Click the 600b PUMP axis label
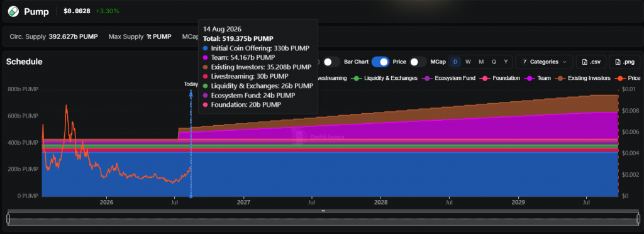Image resolution: width=644 pixels, height=234 pixels. [x=23, y=116]
